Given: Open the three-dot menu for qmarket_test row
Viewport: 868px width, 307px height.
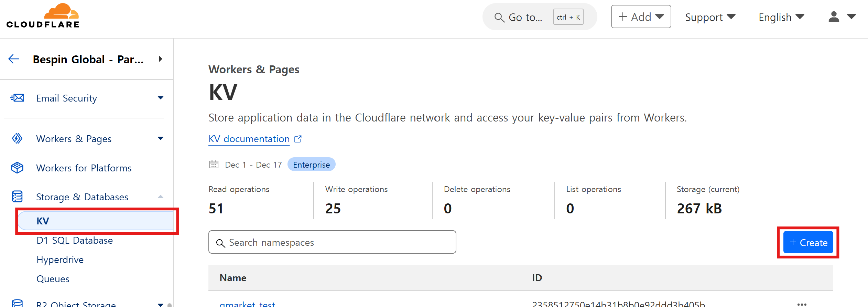Looking at the screenshot, I should click(802, 304).
